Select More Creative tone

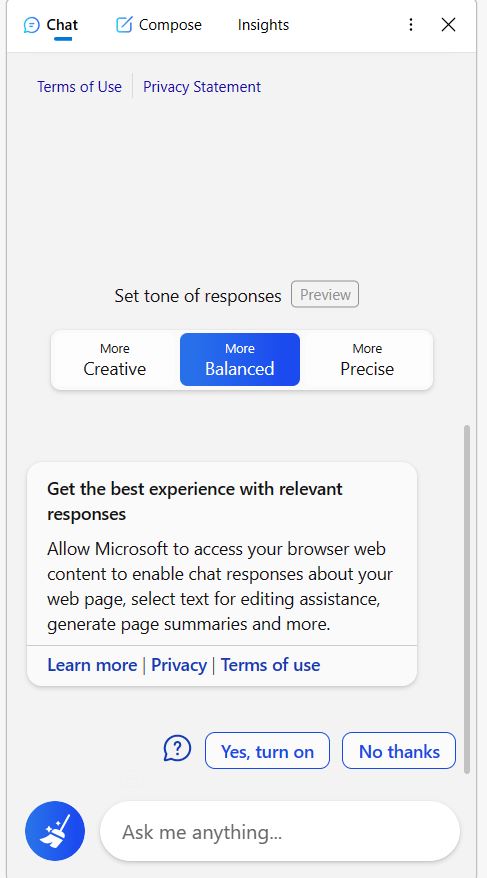pos(115,359)
